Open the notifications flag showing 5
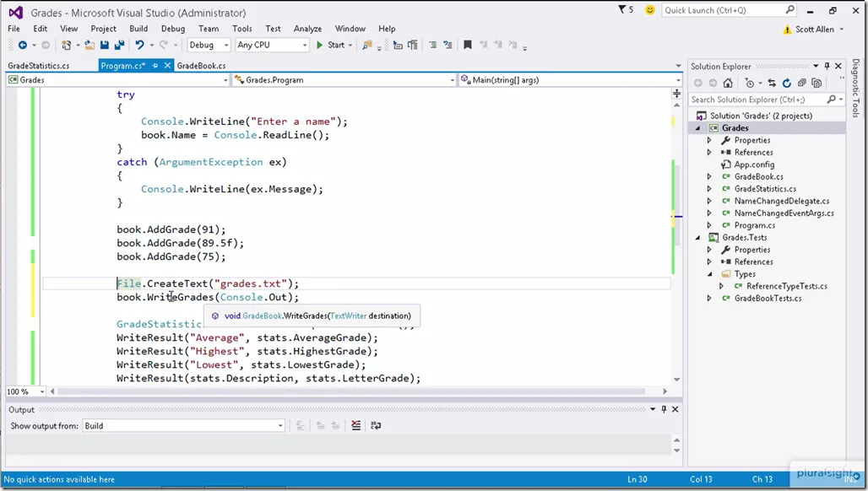Screen dimensions: 868x491 coord(626,10)
